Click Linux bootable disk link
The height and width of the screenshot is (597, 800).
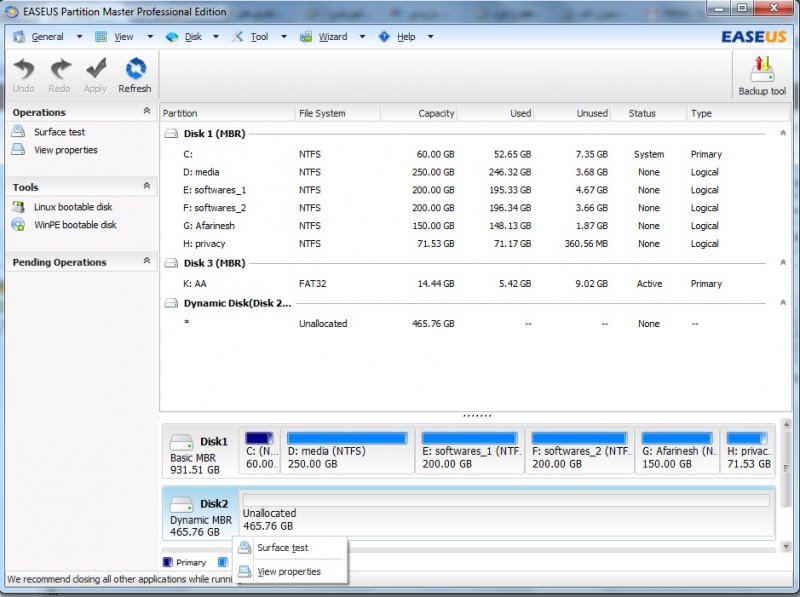click(73, 207)
